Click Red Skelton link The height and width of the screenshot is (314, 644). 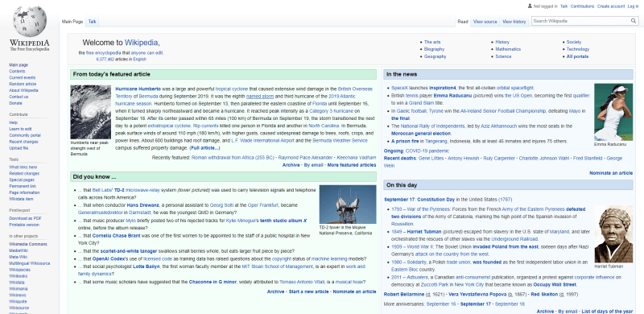coord(544,295)
